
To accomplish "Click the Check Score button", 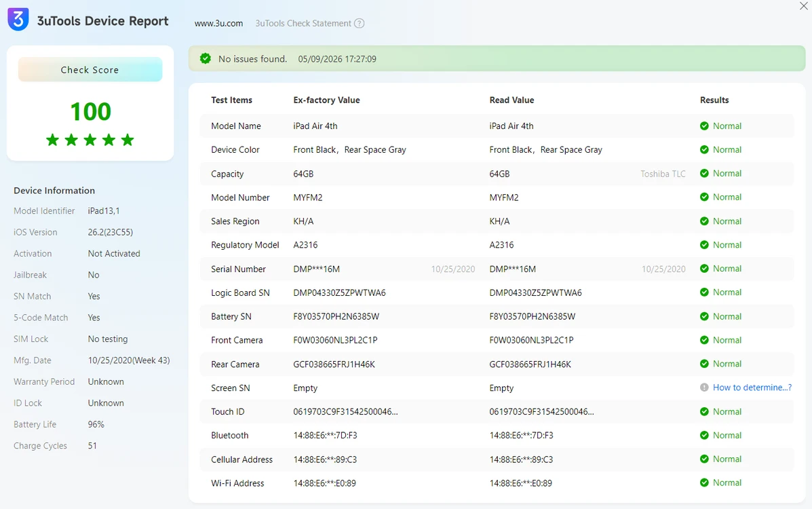I will [x=90, y=69].
